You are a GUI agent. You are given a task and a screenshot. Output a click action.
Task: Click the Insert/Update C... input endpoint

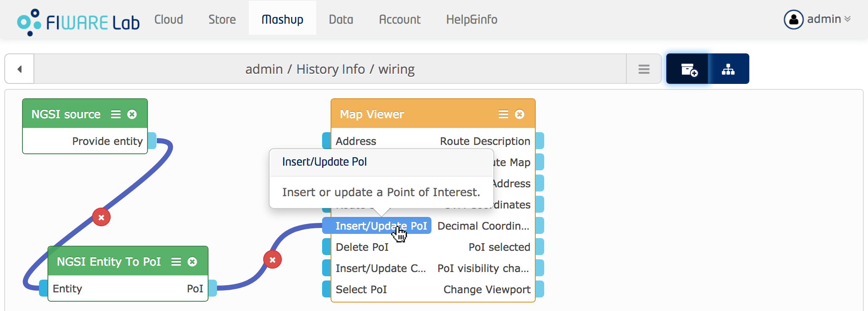coord(381,268)
